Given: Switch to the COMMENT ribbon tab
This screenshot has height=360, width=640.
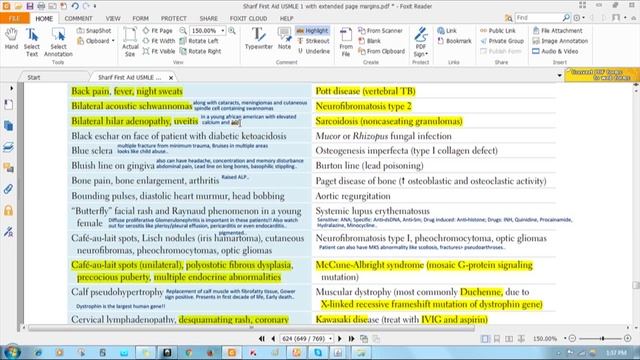Looking at the screenshot, I should tap(78, 18).
